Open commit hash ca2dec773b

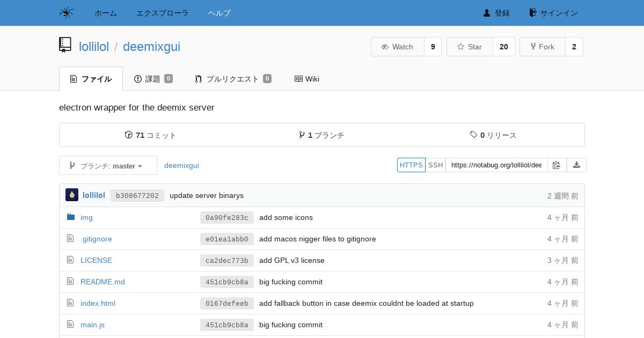tap(227, 260)
